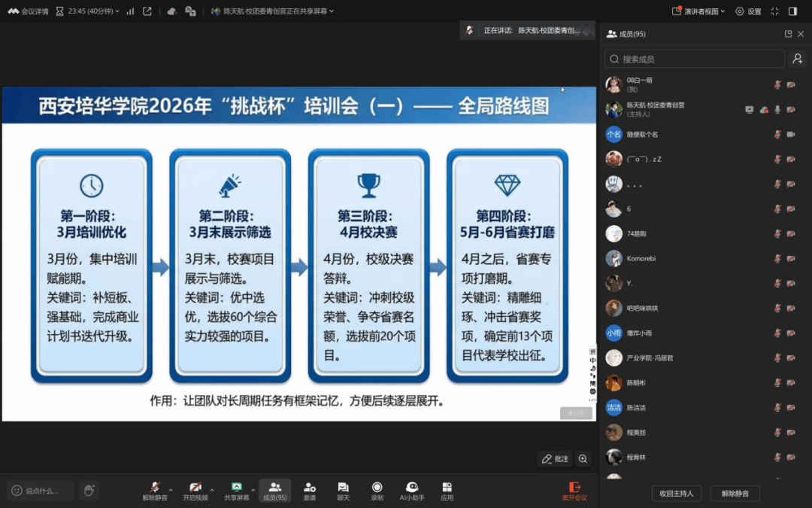Click the raise hand emoji icon
Viewport: 812px width, 508px height.
[89, 491]
